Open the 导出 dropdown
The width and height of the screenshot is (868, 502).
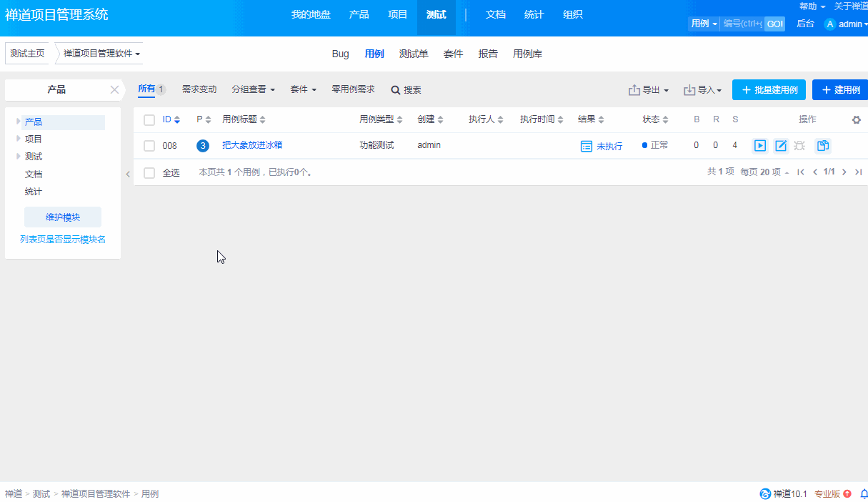[x=649, y=90]
